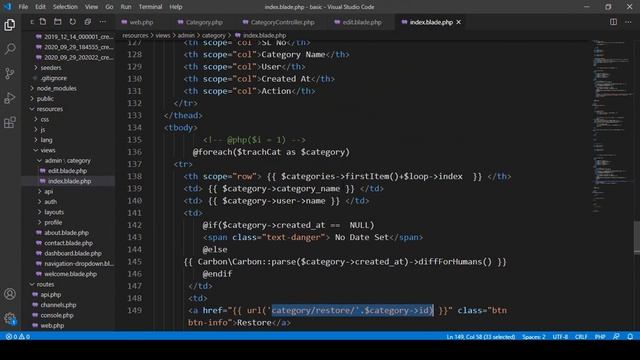Open the Run and Debug view
The width and height of the screenshot is (640, 360).
10,98
